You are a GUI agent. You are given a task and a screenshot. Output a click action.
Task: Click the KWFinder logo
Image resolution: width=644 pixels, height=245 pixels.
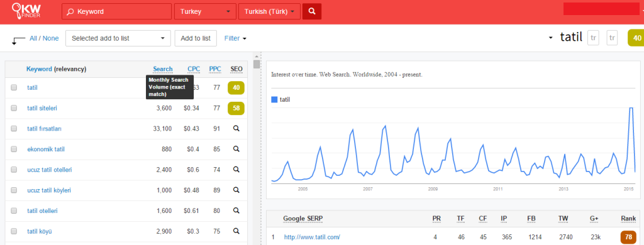click(26, 11)
